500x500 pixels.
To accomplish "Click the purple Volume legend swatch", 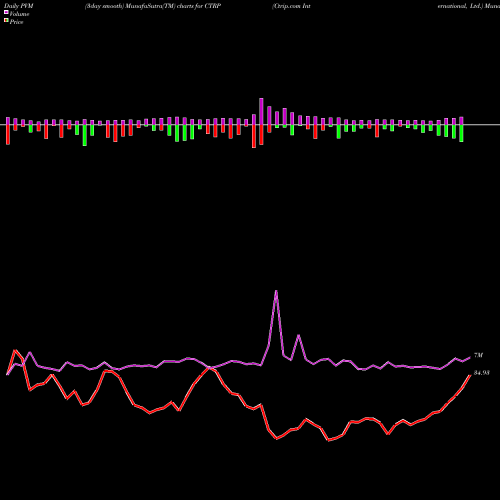I will [x=6, y=13].
